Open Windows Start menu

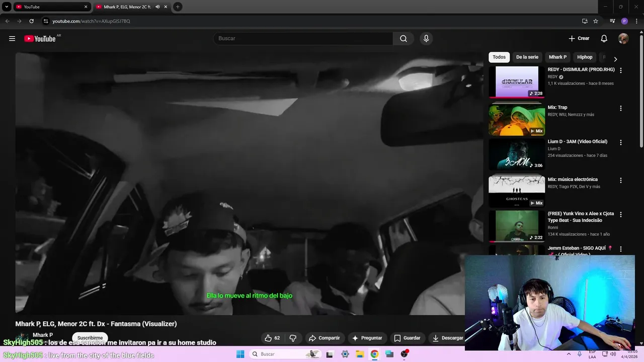[x=240, y=354]
